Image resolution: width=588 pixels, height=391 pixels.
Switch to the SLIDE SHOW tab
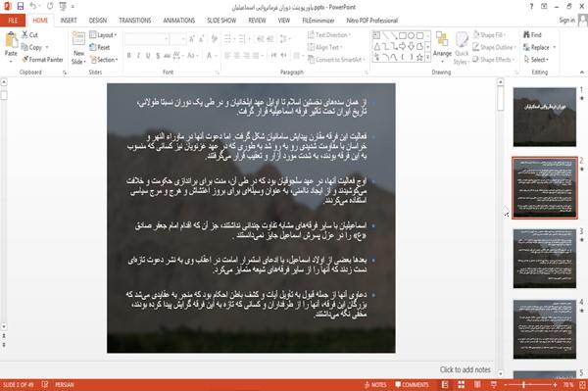coord(221,21)
